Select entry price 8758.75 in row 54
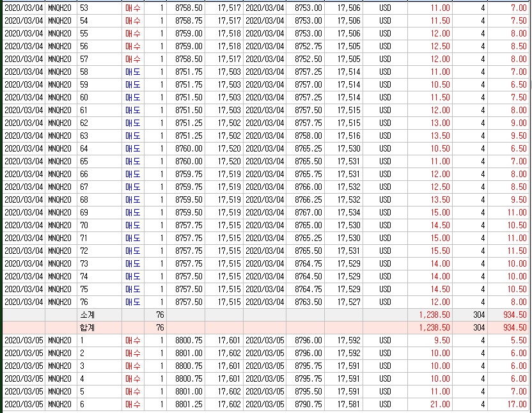This screenshot has width=532, height=413. tap(189, 20)
